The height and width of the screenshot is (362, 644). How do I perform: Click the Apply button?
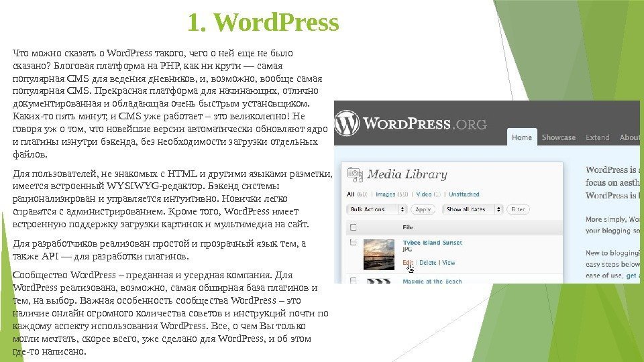(x=423, y=209)
